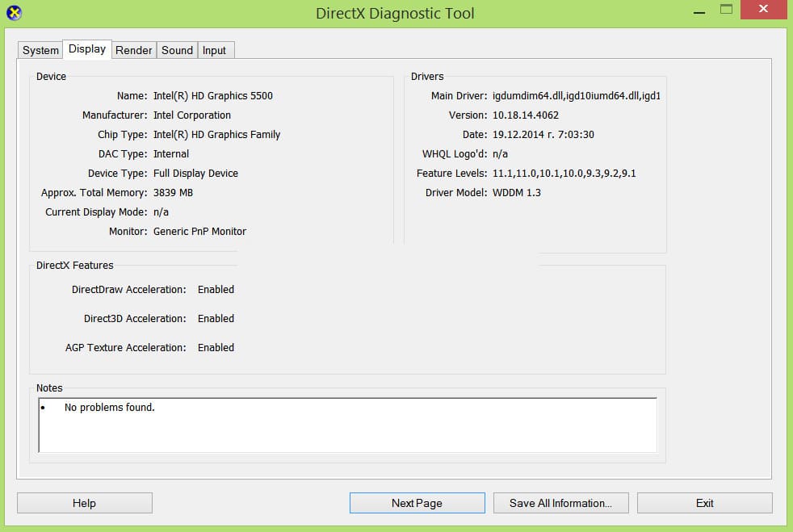Click the 'No problems found.' note line

click(109, 408)
